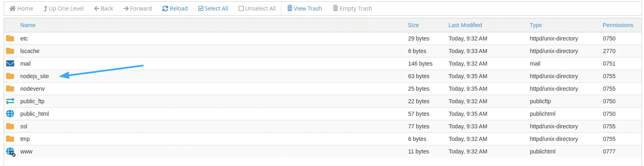Click the lscache folder icon
The width and height of the screenshot is (644, 166).
(10, 51)
